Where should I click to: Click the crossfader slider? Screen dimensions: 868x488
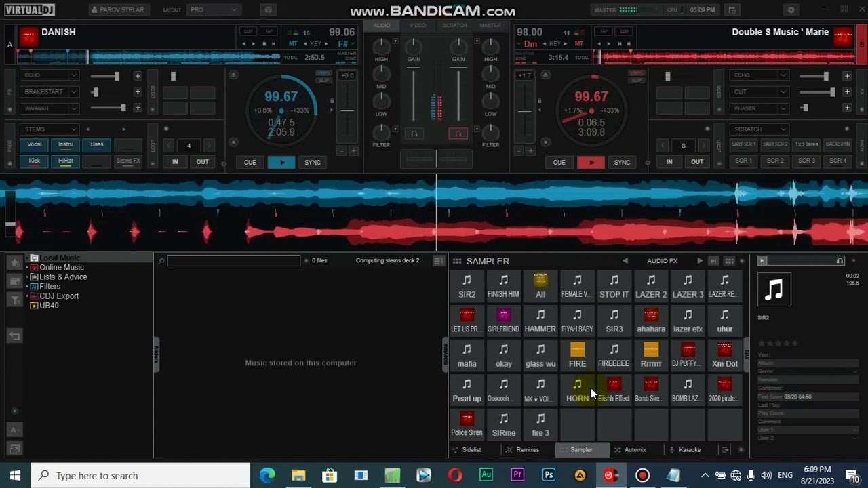436,160
